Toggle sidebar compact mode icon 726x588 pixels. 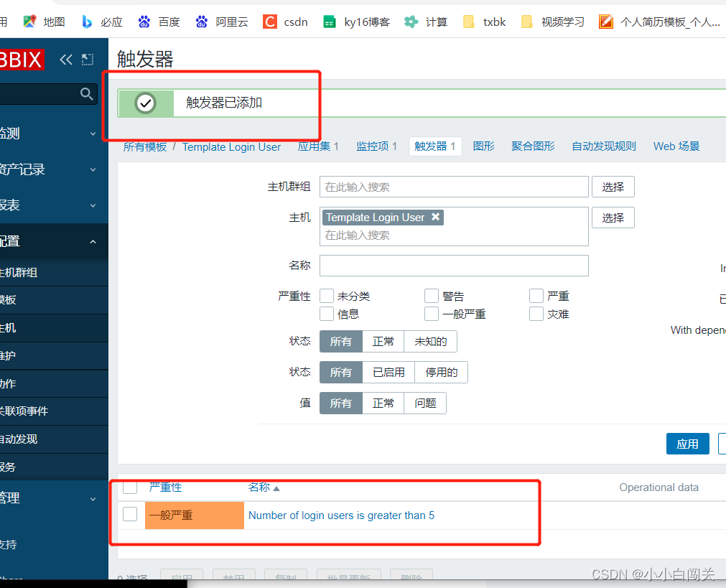tap(88, 60)
